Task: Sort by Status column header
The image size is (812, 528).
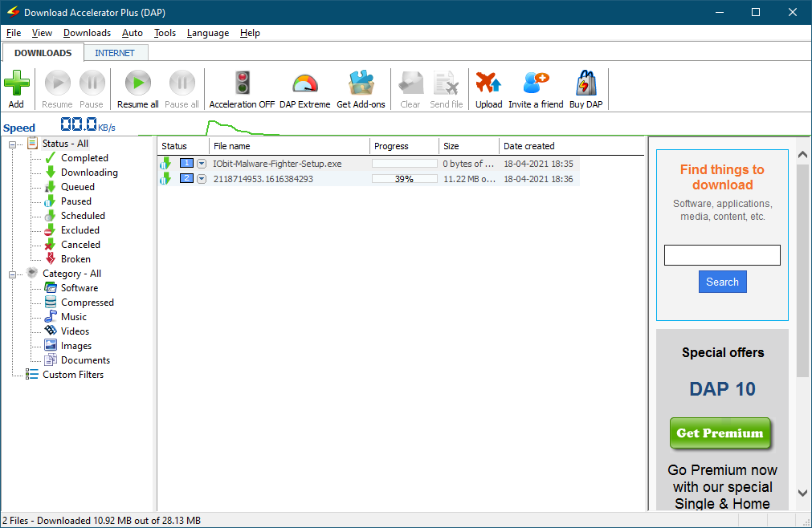Action: (183, 146)
